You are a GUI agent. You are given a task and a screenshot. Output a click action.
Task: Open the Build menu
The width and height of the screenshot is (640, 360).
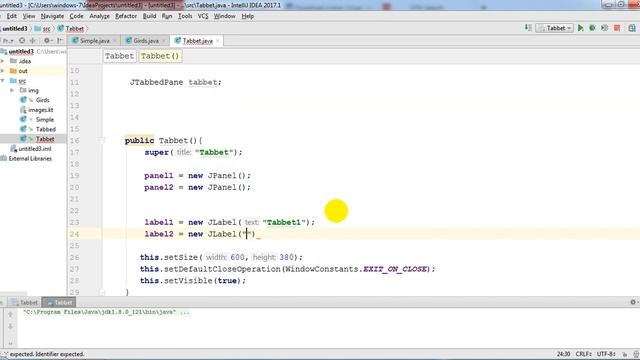point(149,16)
